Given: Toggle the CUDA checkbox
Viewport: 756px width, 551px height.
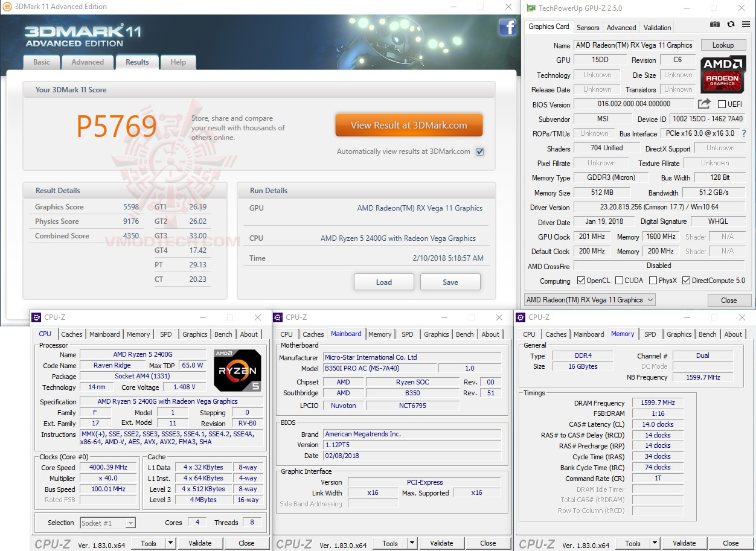Looking at the screenshot, I should pos(620,281).
